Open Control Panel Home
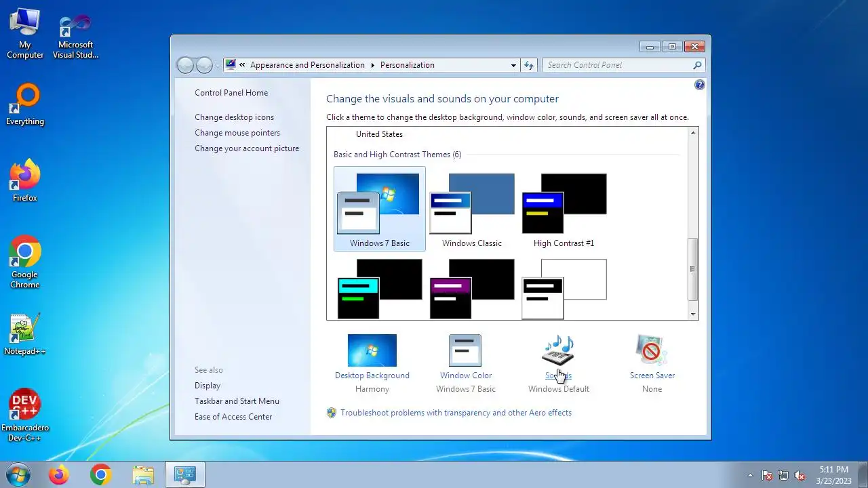Screen dimensions: 868x488 pyautogui.click(x=231, y=93)
